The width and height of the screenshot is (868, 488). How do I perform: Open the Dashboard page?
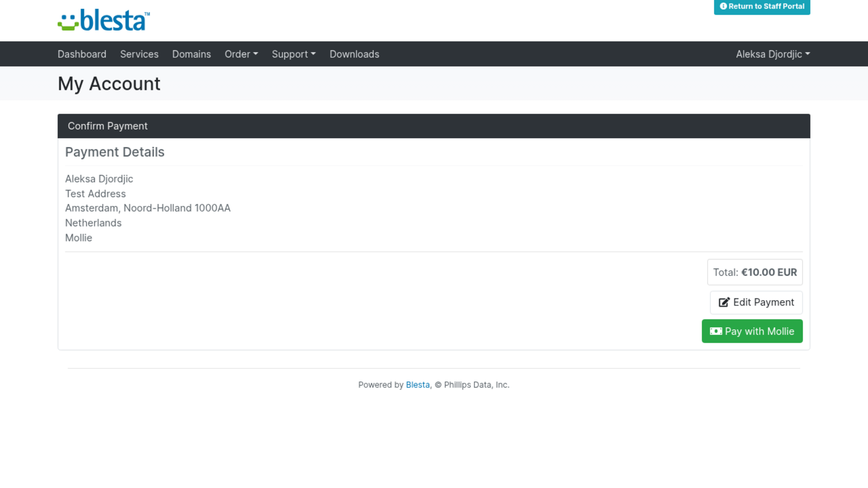pos(82,54)
